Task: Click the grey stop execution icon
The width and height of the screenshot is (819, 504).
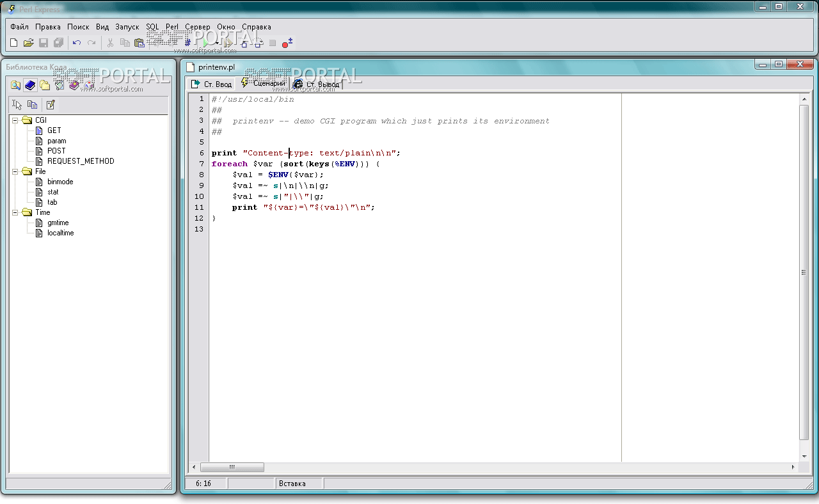Action: [272, 43]
